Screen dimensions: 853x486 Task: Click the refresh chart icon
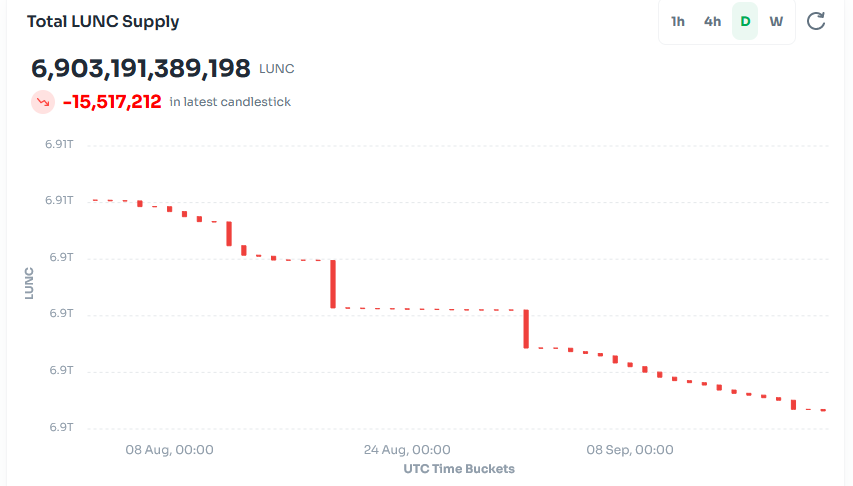[x=816, y=21]
